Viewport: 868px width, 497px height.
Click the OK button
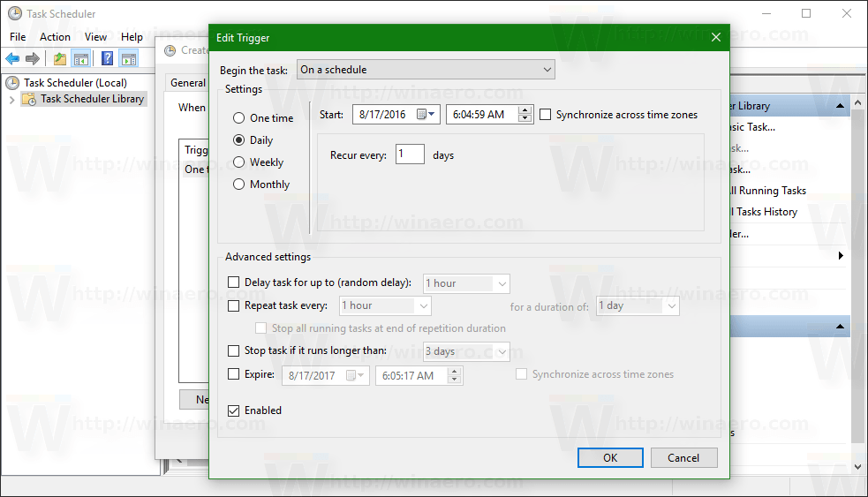pos(610,457)
